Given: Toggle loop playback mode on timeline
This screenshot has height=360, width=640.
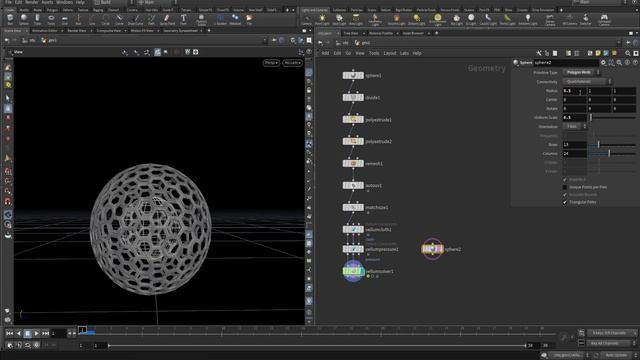Looking at the screenshot, I should coord(27,345).
